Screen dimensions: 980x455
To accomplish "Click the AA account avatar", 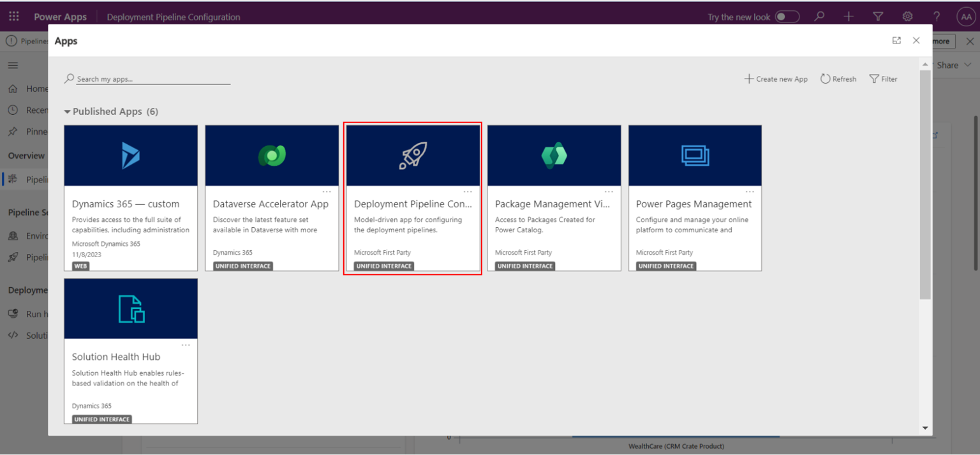I will click(966, 16).
